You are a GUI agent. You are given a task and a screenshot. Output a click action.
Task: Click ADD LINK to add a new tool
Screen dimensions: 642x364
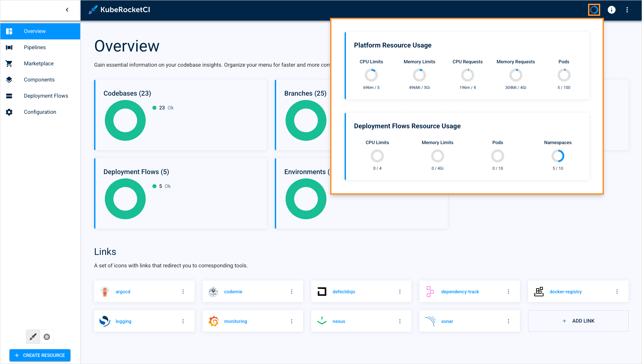578,321
